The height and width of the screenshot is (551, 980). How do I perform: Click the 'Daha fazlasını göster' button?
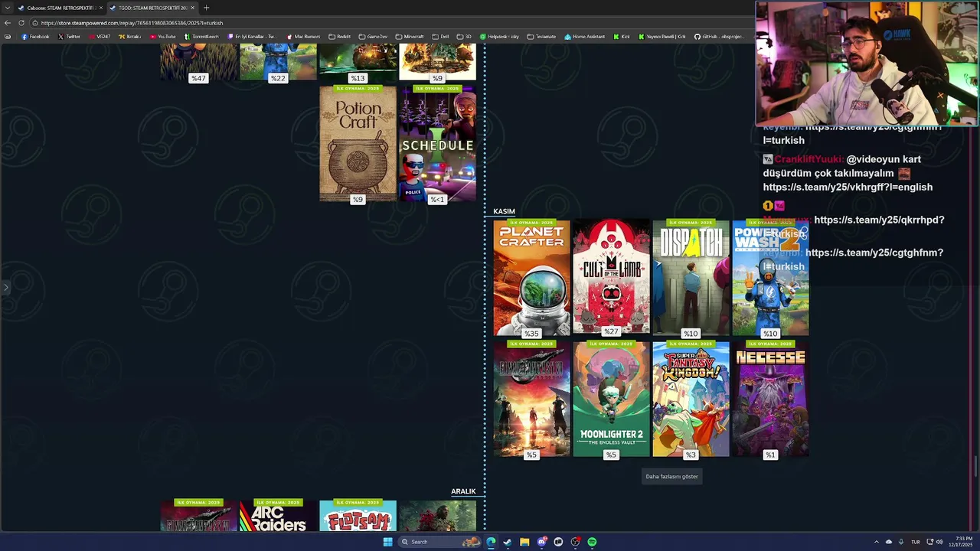point(671,476)
